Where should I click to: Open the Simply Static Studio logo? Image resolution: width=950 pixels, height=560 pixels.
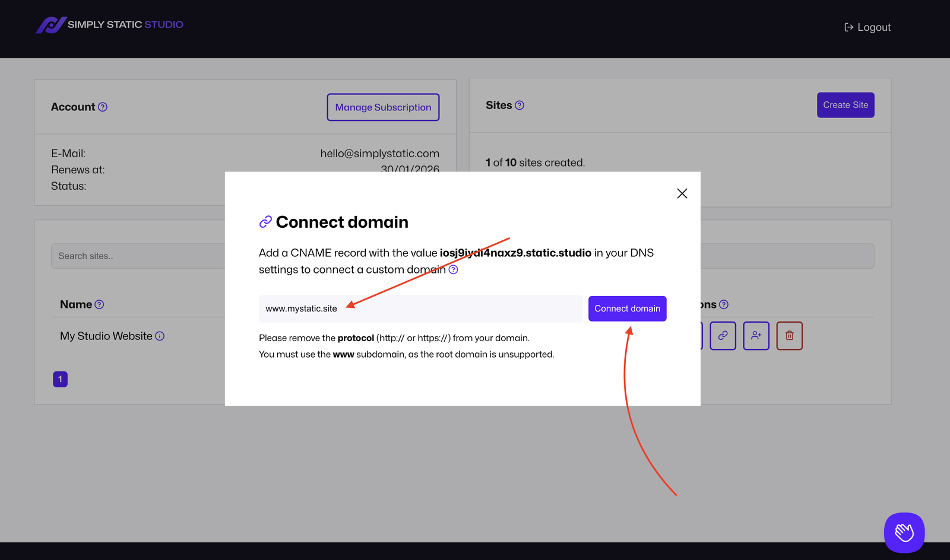[x=109, y=25]
